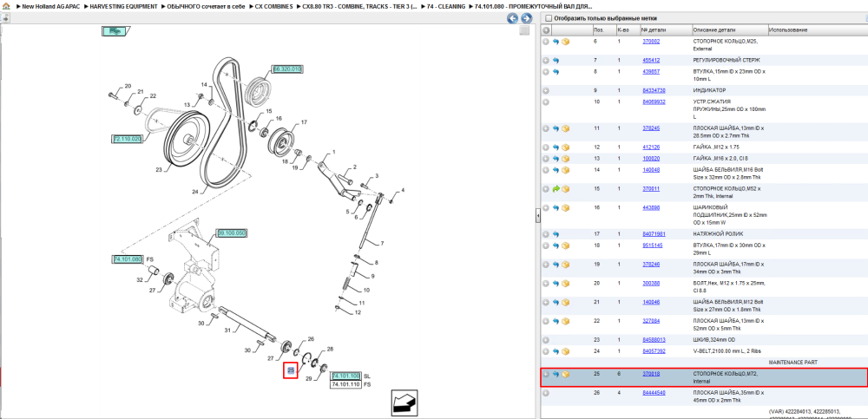The image size is (868, 419).
Task: Click the blue arrow icon for part 370002
Action: (x=556, y=42)
